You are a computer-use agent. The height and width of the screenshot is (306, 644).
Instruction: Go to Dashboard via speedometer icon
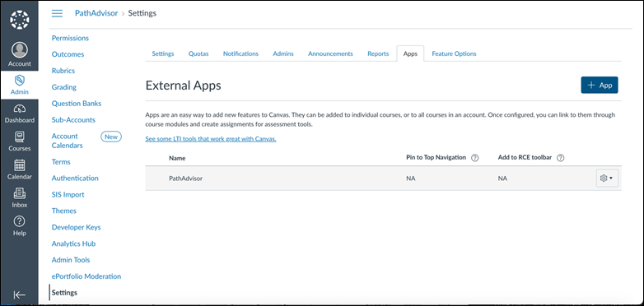(x=19, y=109)
